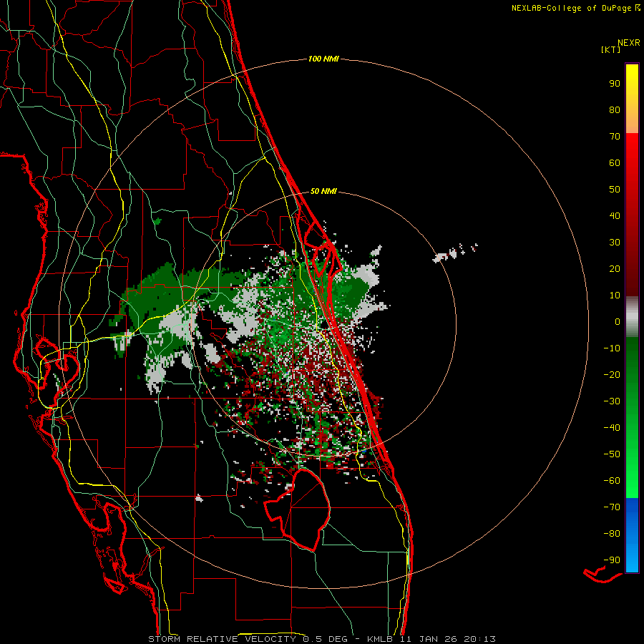Click the -70 knot scale value
644x644 pixels.
[612, 507]
